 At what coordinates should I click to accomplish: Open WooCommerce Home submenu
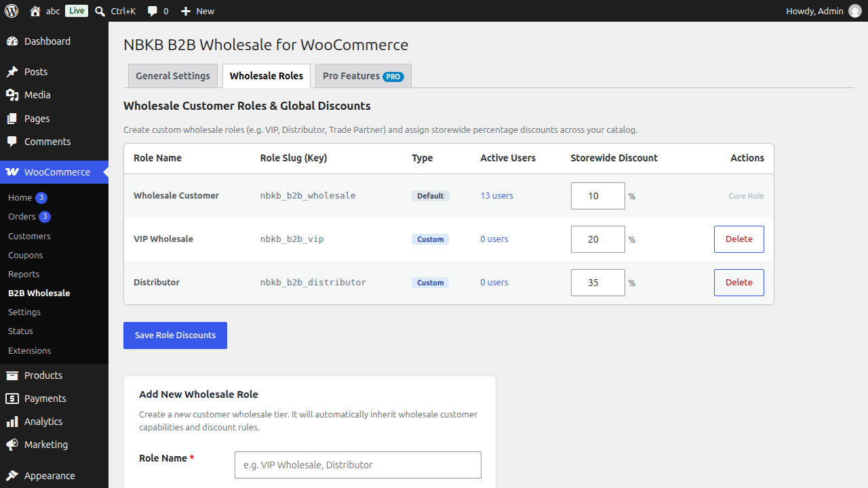[x=20, y=198]
